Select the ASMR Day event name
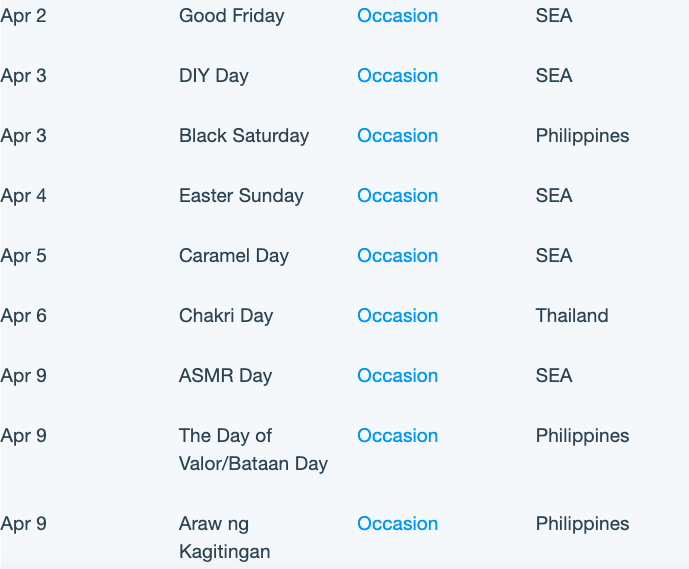The height and width of the screenshot is (569, 689). coord(225,376)
